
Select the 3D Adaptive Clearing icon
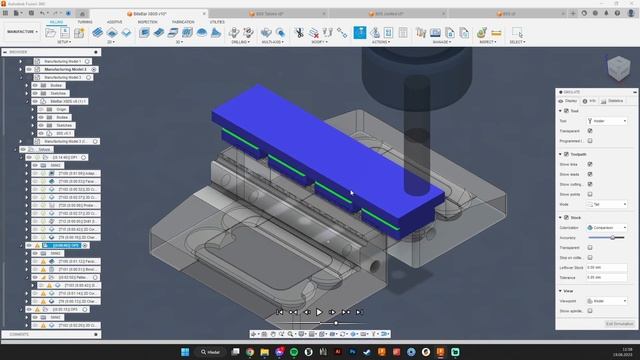point(144,33)
